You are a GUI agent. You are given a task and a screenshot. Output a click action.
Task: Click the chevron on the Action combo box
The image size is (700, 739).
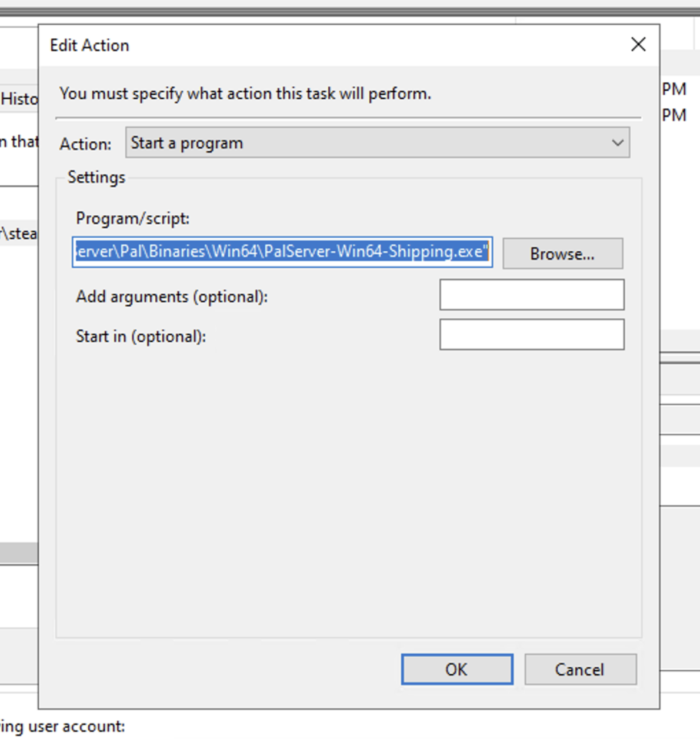[616, 142]
